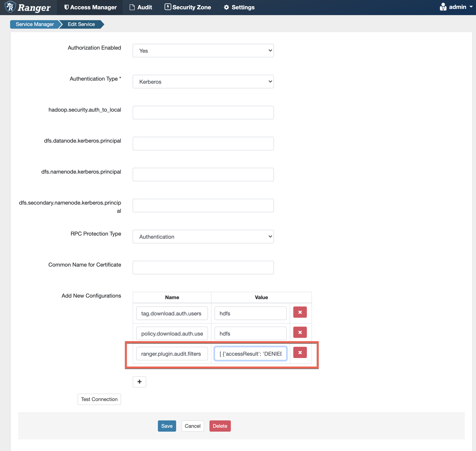Click the Settings gear icon
The width and height of the screenshot is (476, 451).
tap(226, 7)
